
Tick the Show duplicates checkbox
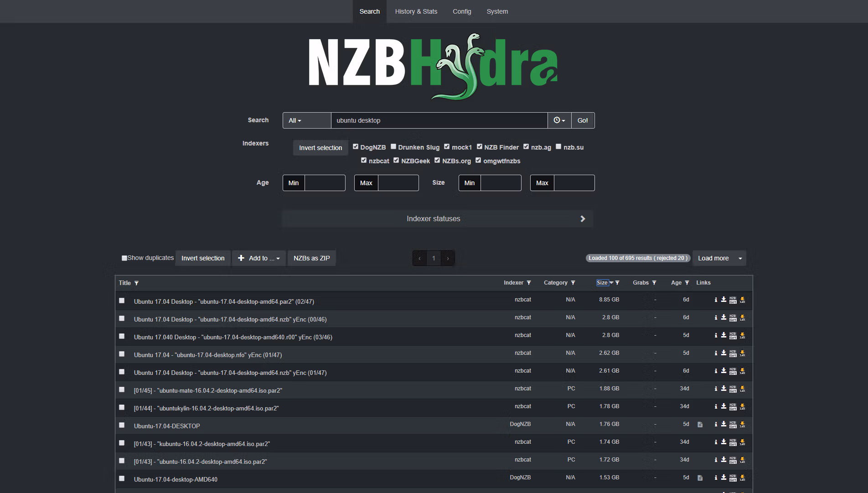click(x=124, y=258)
